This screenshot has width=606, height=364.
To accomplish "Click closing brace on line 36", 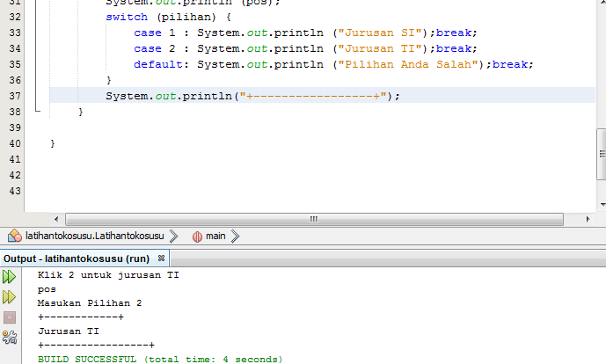I will pos(109,80).
